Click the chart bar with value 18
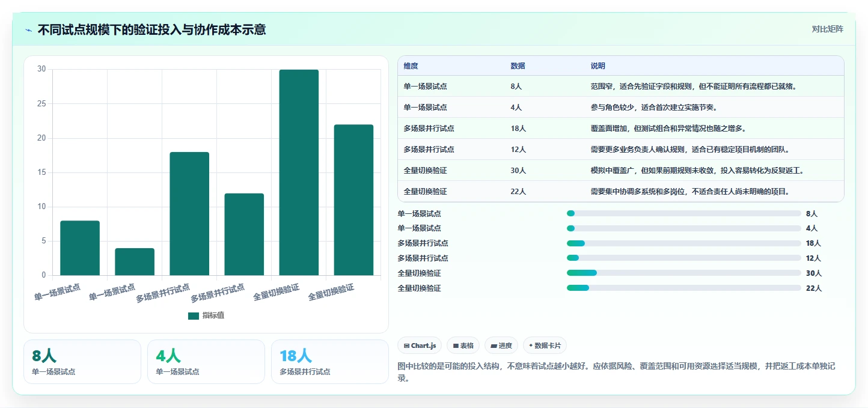 189,214
